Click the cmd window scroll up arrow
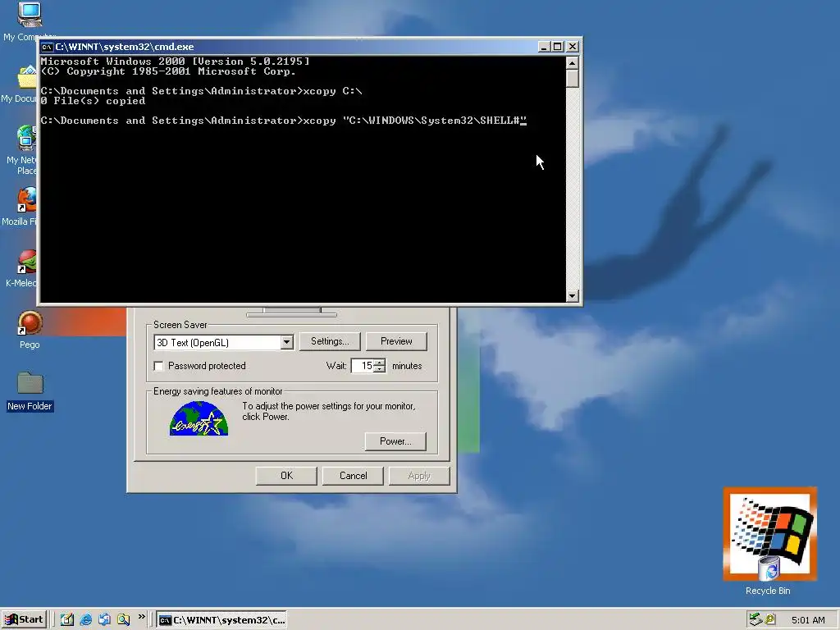The width and height of the screenshot is (840, 630). pos(572,62)
